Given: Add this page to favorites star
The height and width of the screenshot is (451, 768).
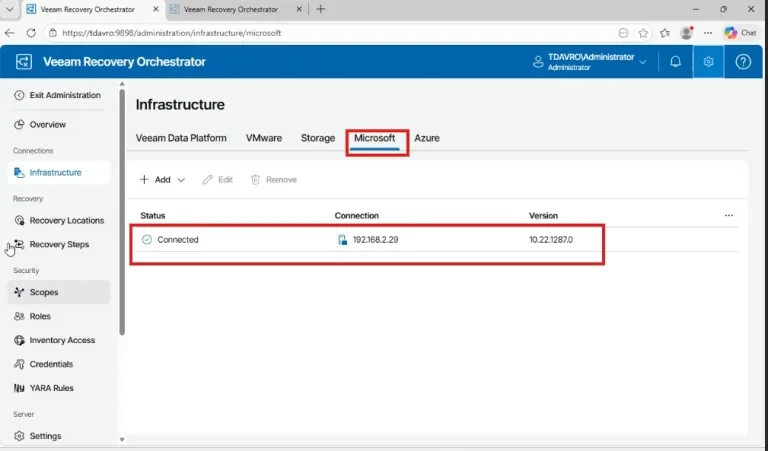Looking at the screenshot, I should pyautogui.click(x=643, y=33).
